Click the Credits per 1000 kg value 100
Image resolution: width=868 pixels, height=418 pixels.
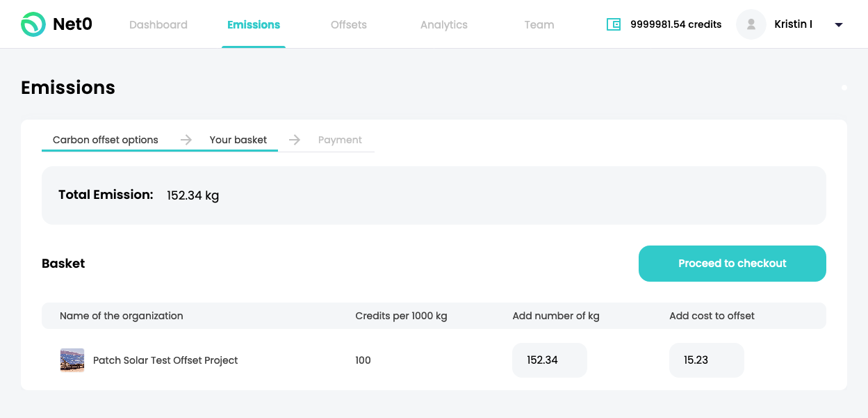[363, 360]
